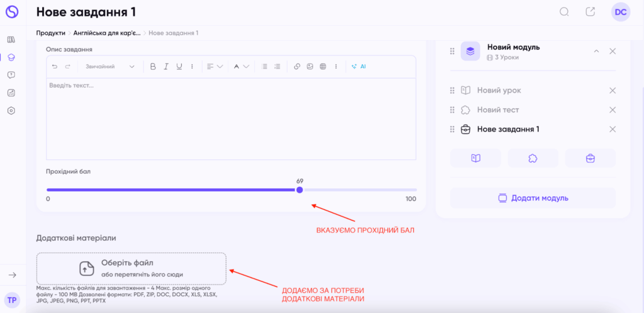Open the text alignment dropdown
This screenshot has width=644, height=313.
(x=215, y=66)
